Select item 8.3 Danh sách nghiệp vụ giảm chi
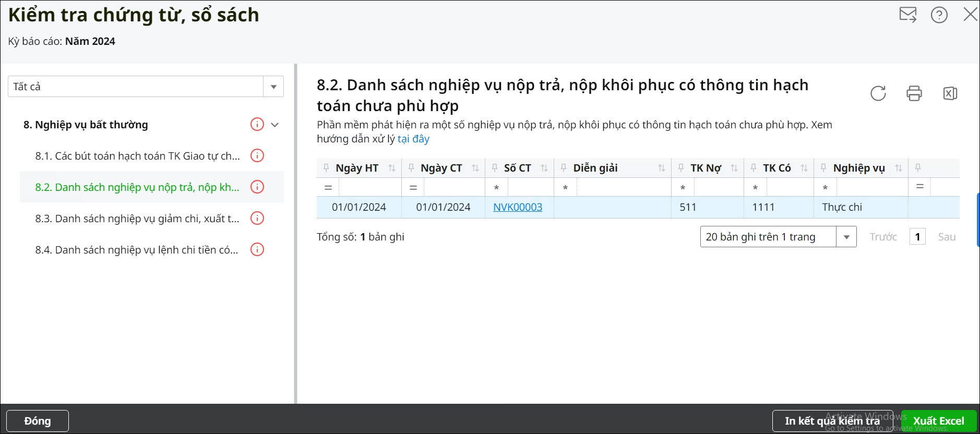Viewport: 980px width, 434px height. click(137, 219)
